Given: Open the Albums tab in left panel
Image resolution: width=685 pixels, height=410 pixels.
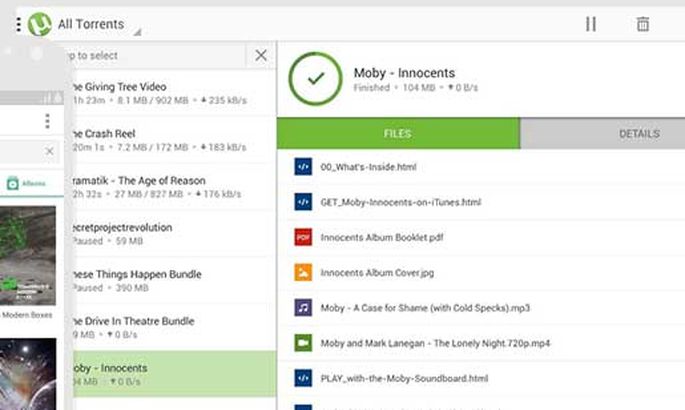Looking at the screenshot, I should [x=26, y=183].
